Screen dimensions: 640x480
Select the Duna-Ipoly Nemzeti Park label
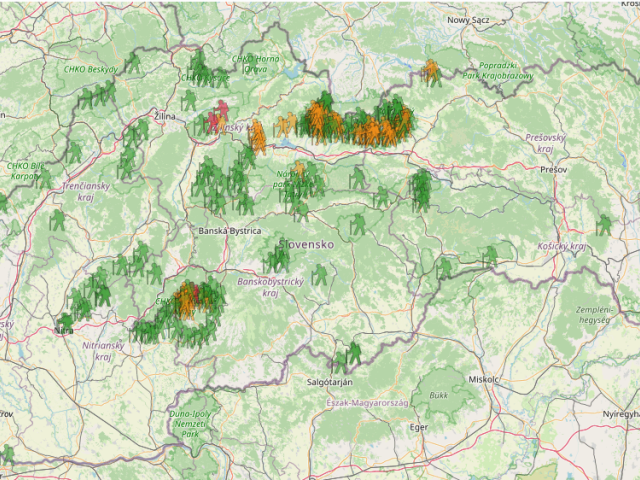[190, 424]
